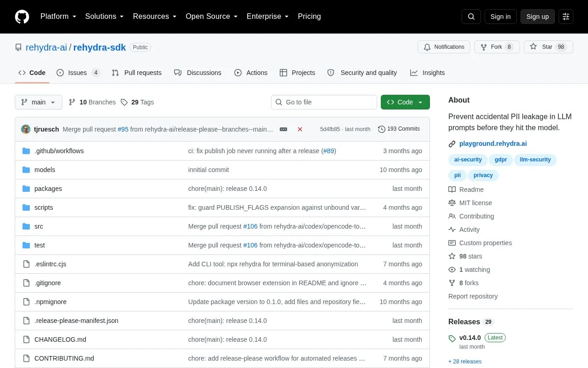This screenshot has height=368, width=588.
Task: Select the Insights tab
Action: (428, 73)
